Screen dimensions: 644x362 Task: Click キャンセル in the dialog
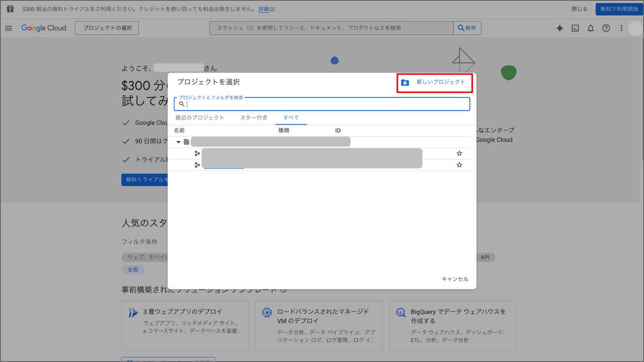[x=455, y=279]
